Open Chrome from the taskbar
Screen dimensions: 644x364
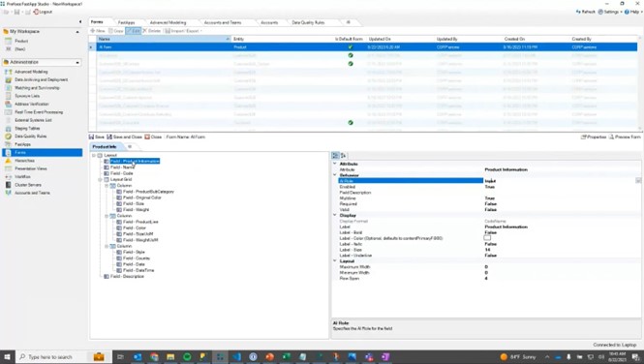pyautogui.click(x=154, y=357)
